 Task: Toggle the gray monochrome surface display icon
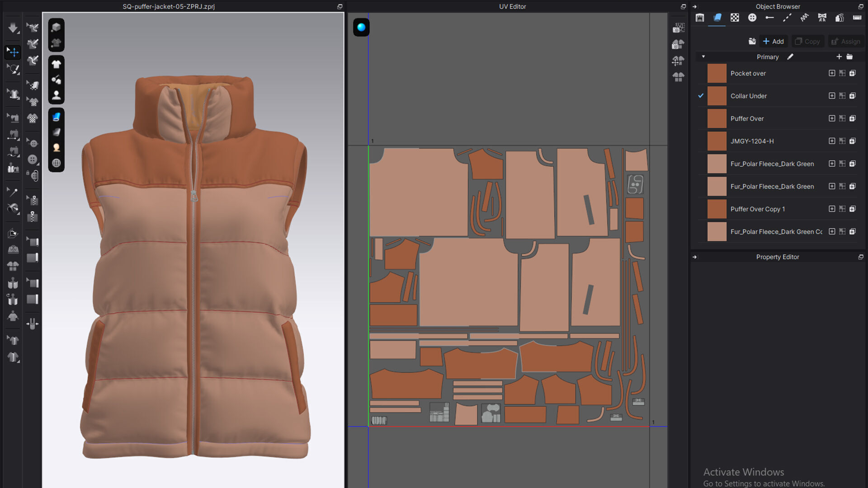(56, 132)
